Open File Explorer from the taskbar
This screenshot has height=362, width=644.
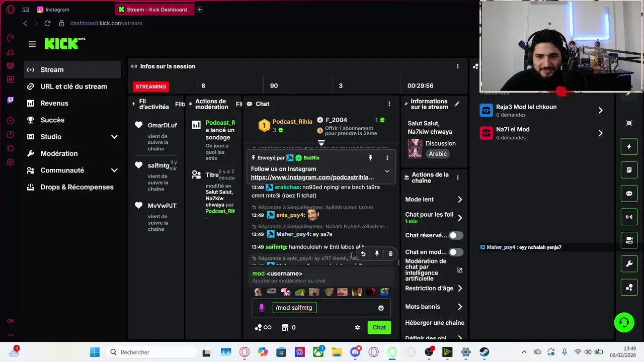pyautogui.click(x=337, y=352)
